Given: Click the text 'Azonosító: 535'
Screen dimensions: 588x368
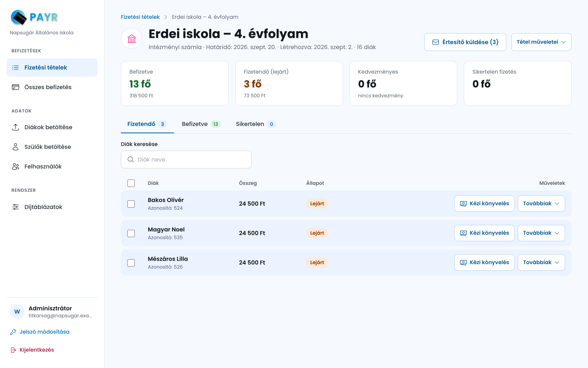Looking at the screenshot, I should (x=165, y=238).
